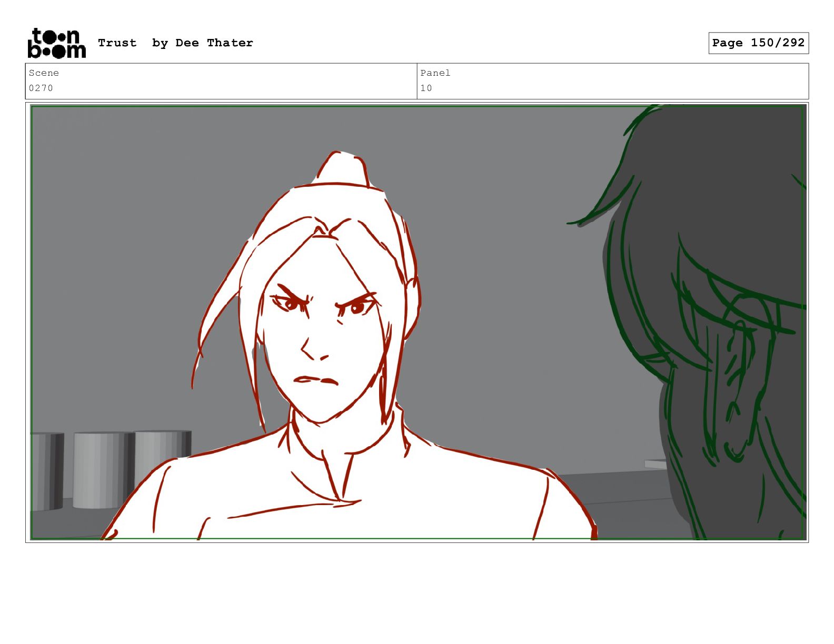The image size is (834, 644).
Task: Click the 'Scene' label
Action: point(44,73)
